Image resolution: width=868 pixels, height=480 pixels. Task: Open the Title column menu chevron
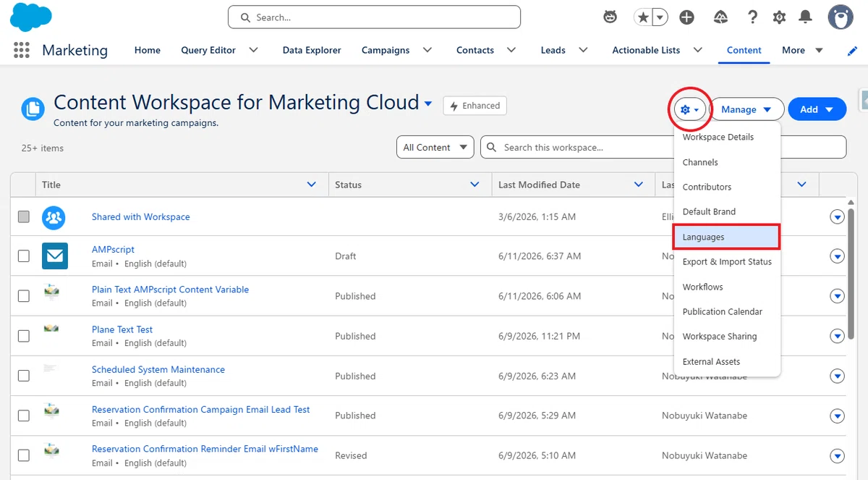[x=312, y=185]
